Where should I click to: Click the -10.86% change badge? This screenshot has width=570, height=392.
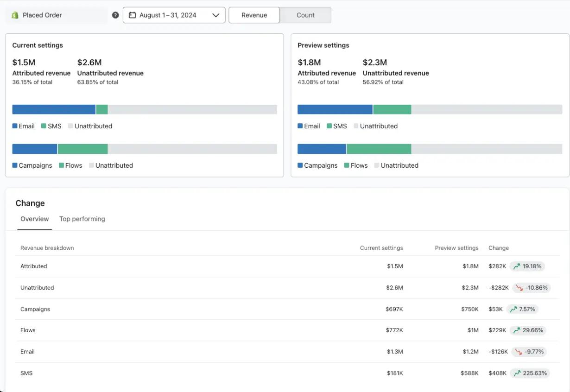pyautogui.click(x=532, y=288)
